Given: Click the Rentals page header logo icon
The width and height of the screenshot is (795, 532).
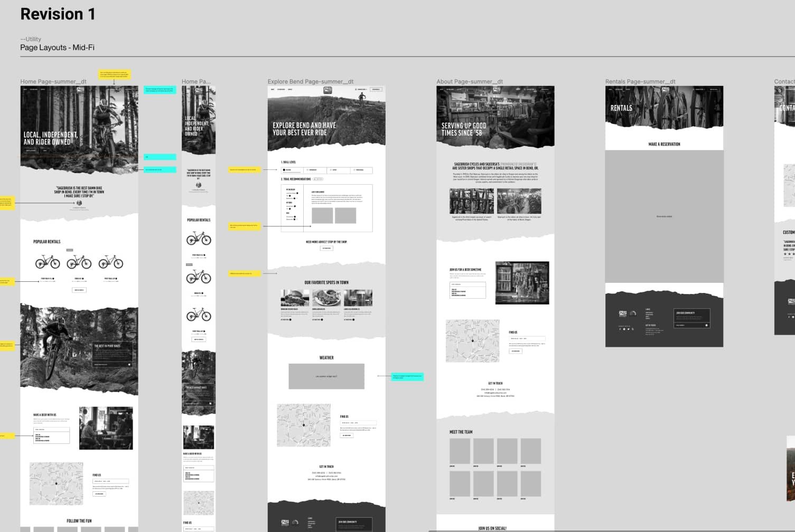Looking at the screenshot, I should (x=665, y=90).
